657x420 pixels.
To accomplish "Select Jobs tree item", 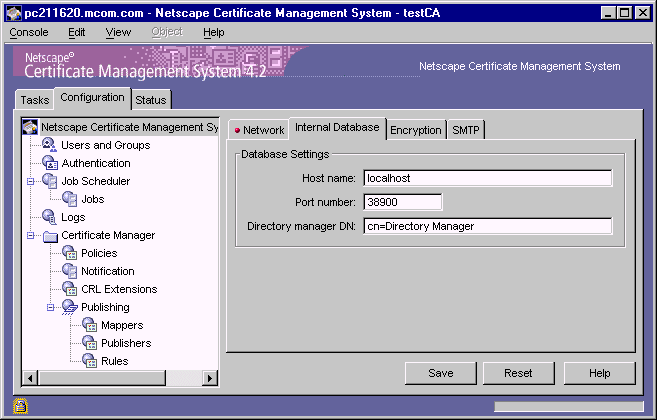I will click(x=93, y=199).
